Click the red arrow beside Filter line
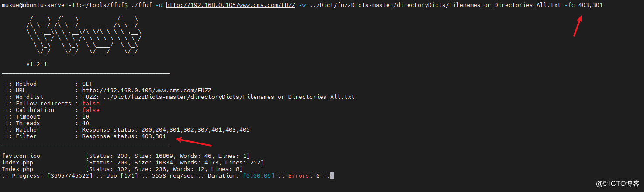 pyautogui.click(x=194, y=142)
